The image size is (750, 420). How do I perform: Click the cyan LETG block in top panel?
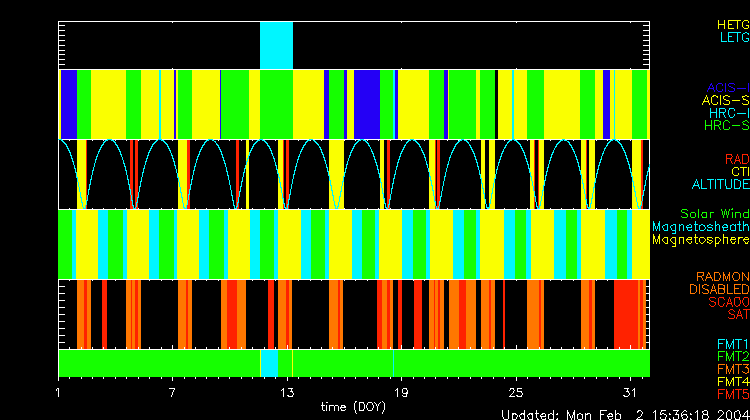point(276,45)
